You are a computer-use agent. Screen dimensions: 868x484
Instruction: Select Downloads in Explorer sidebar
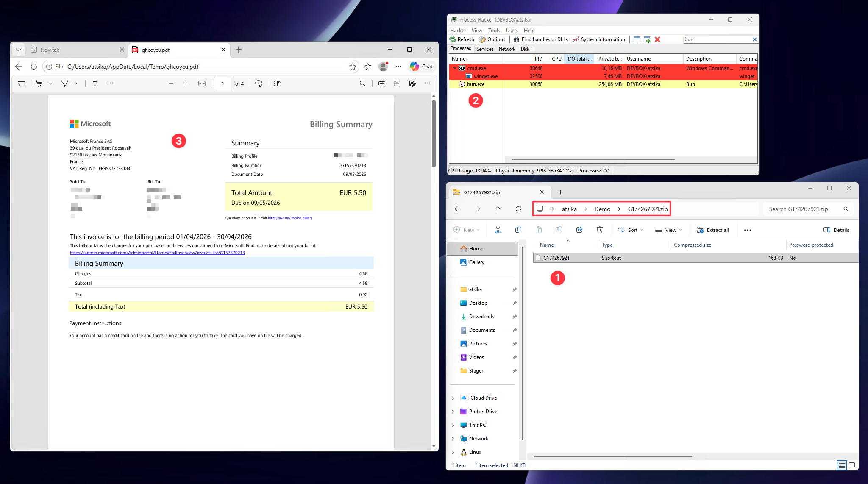[481, 317]
